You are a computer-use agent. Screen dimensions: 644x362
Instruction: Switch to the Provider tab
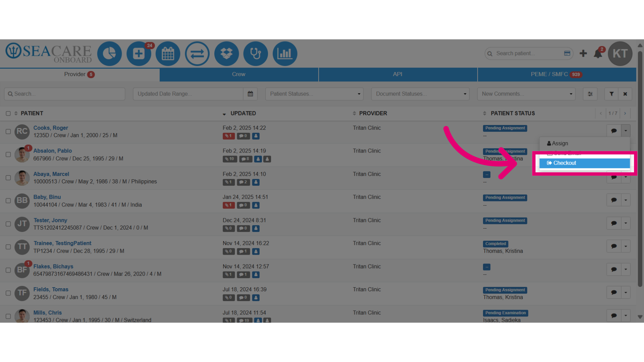[x=79, y=74]
